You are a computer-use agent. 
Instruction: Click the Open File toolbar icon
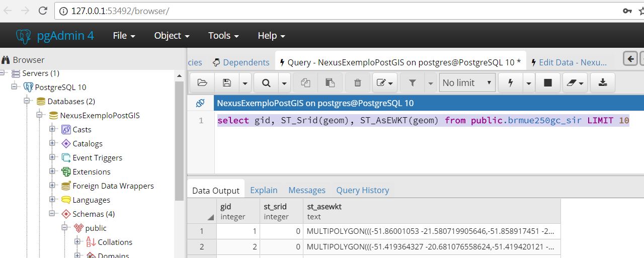click(202, 82)
